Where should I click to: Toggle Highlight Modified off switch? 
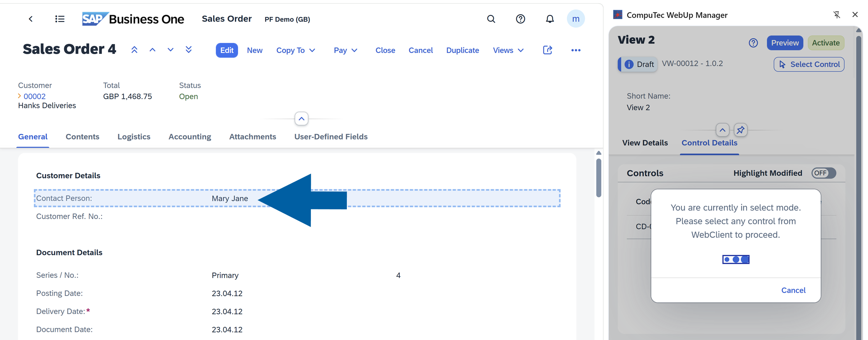[x=824, y=173]
